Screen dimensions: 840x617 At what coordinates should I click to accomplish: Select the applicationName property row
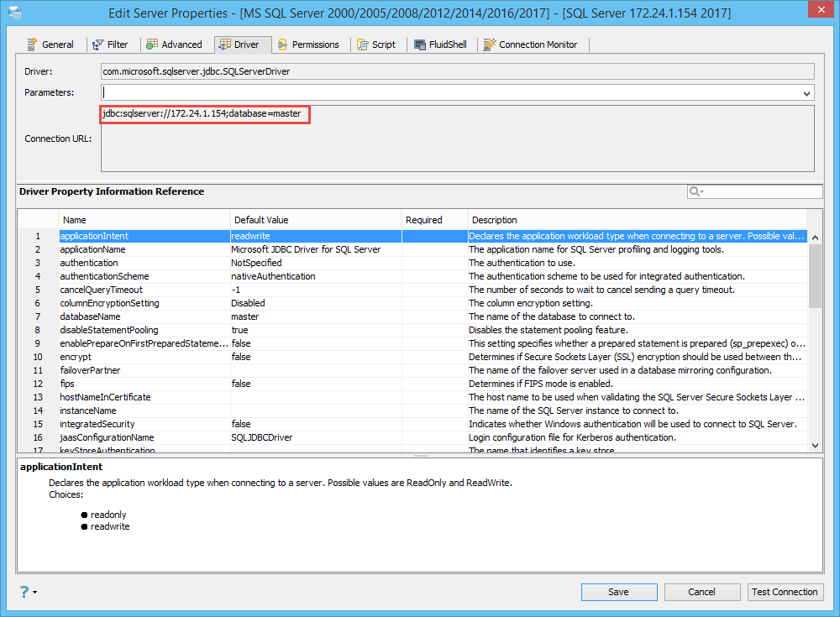click(412, 249)
